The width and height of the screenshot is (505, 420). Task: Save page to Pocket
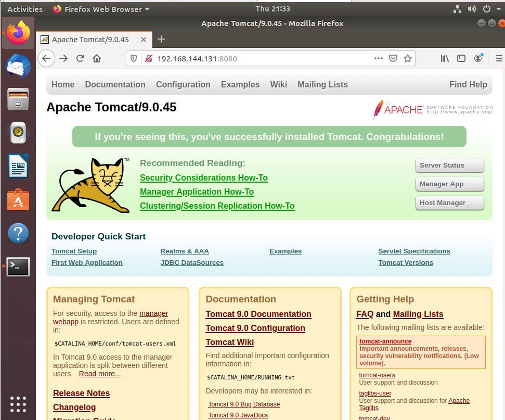(393, 58)
